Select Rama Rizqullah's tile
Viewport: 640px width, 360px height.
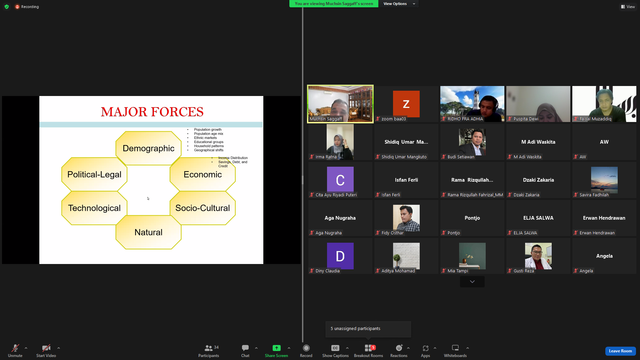point(472,180)
